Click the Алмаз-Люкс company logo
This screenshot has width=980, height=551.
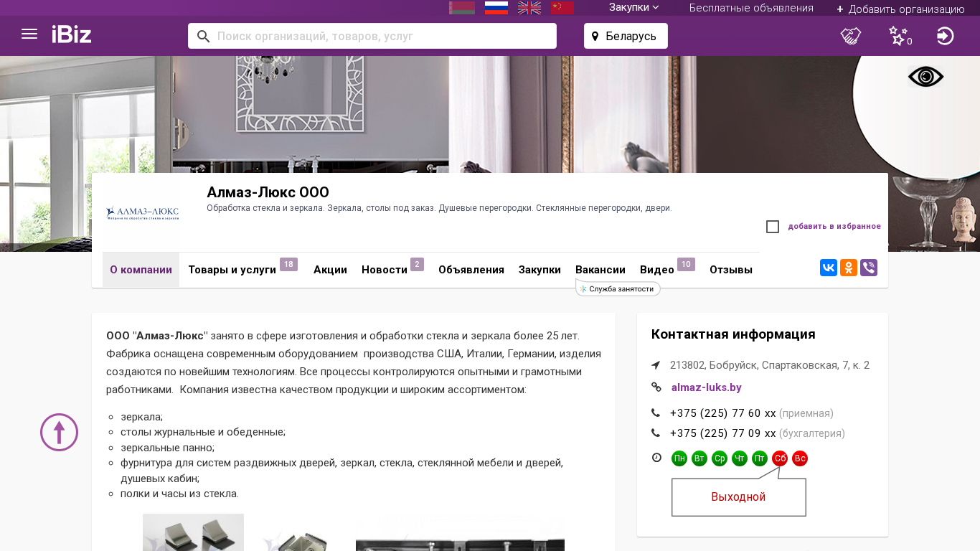pos(142,212)
